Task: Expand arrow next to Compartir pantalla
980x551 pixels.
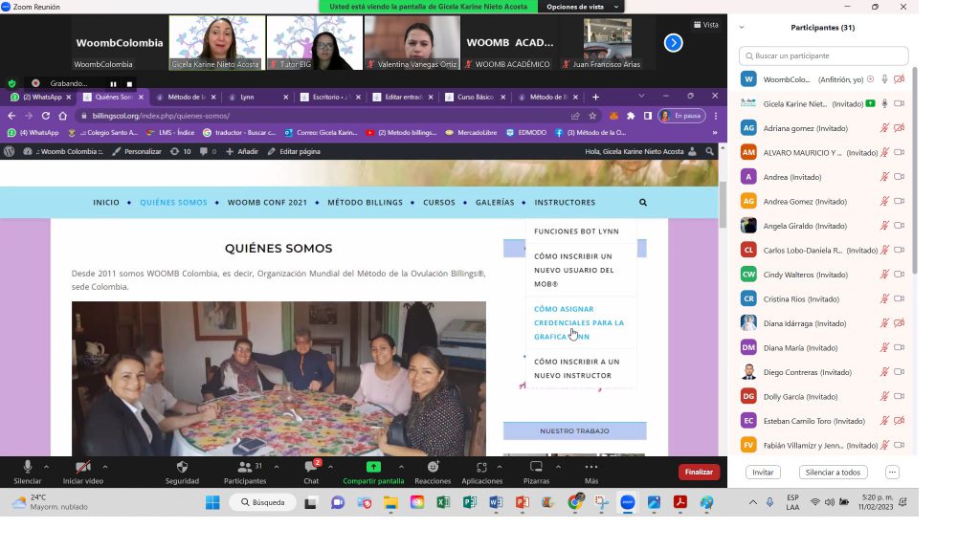Action: coord(401,467)
